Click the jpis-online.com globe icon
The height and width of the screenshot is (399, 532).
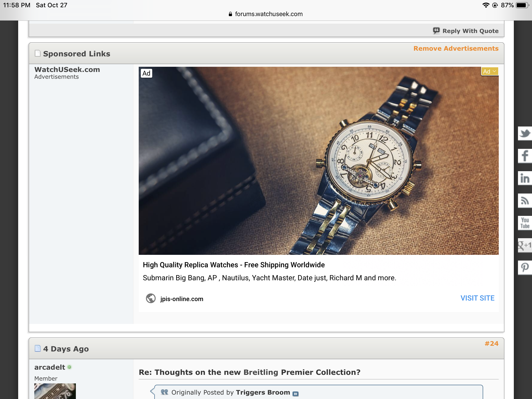(x=151, y=298)
